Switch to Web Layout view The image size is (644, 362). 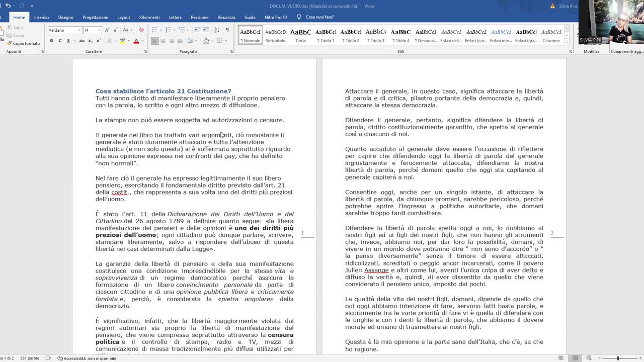point(589,358)
